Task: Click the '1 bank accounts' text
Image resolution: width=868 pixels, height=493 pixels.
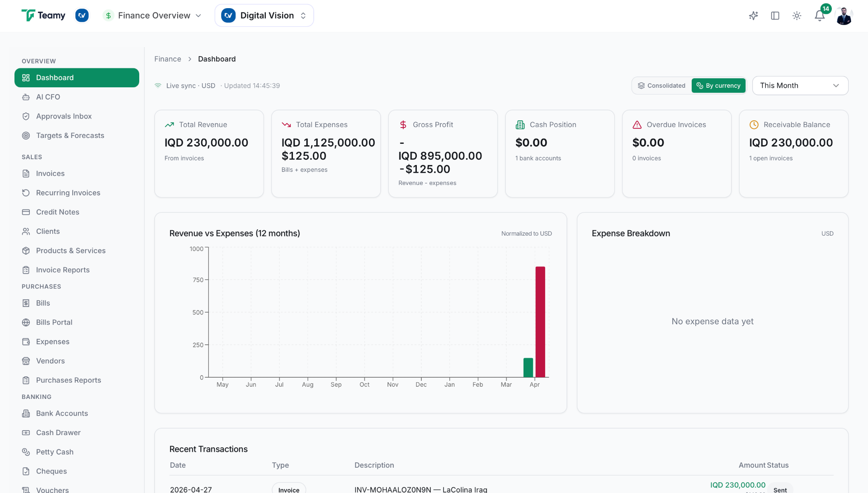Action: tap(538, 158)
